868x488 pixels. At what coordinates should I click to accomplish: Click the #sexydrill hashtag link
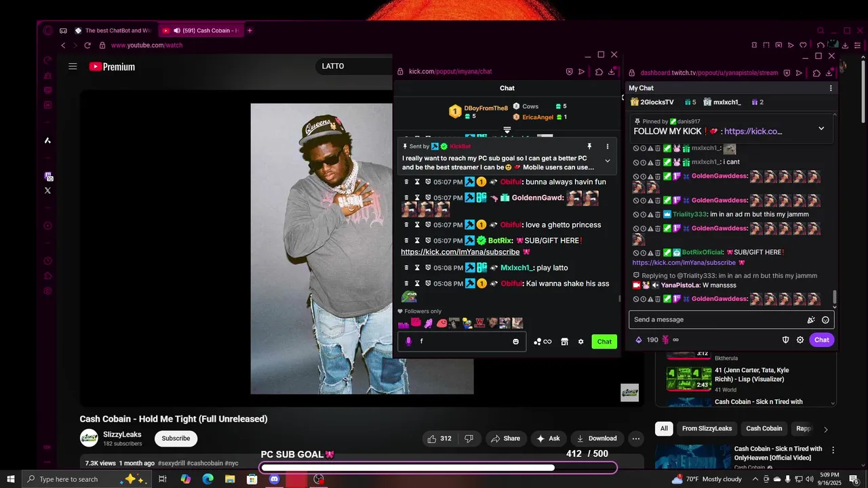click(171, 463)
